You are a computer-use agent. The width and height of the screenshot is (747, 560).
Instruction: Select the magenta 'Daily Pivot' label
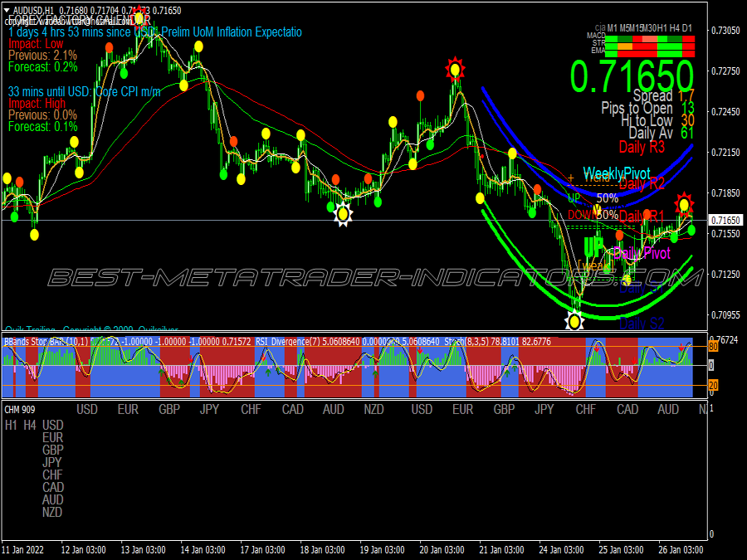642,253
